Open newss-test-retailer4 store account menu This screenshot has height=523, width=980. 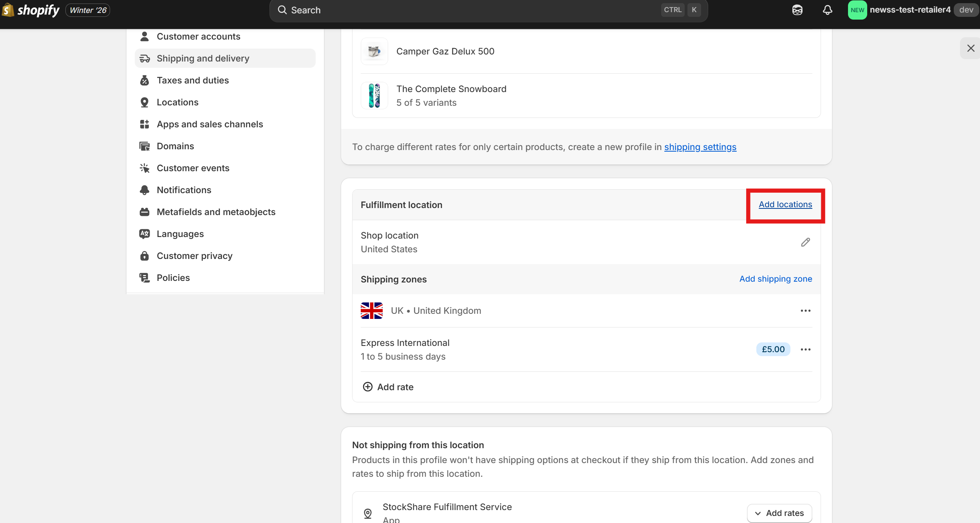click(x=909, y=10)
